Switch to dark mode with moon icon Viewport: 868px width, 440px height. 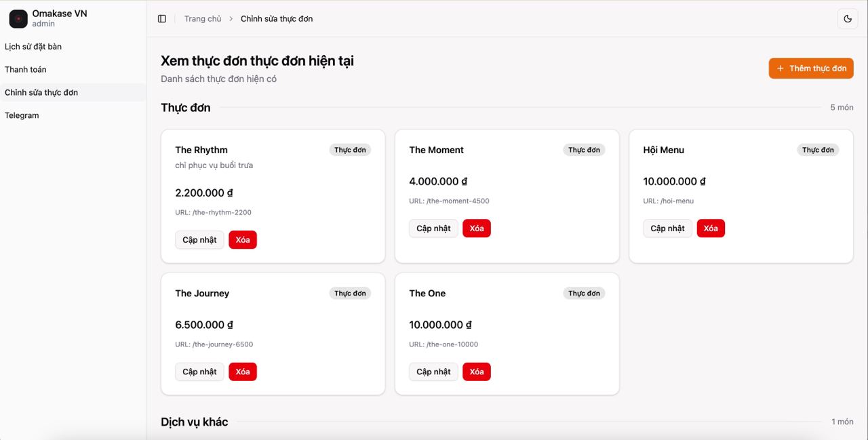pyautogui.click(x=848, y=19)
